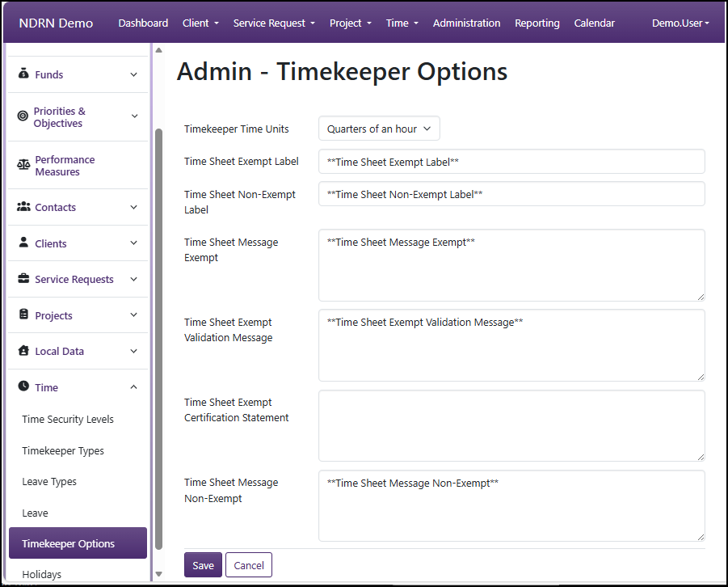Click the Message Exempt textarea resize handle
Viewport: 728px width, 587px height.
tap(701, 297)
